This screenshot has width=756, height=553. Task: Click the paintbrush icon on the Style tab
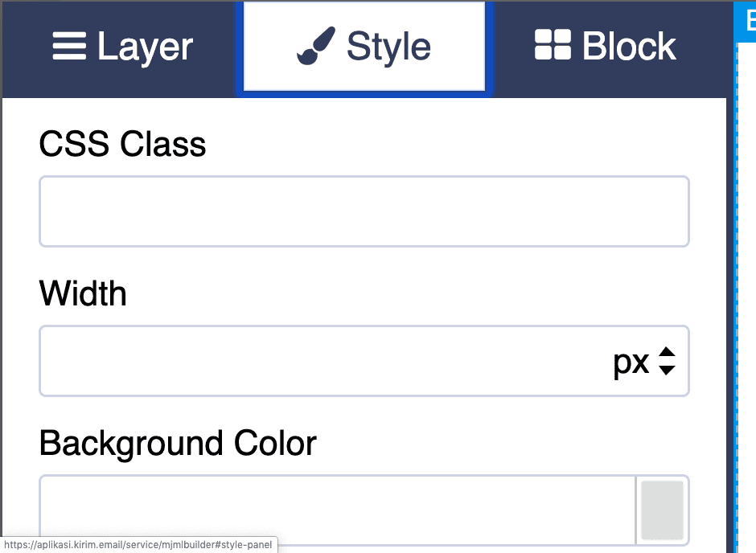tap(315, 46)
